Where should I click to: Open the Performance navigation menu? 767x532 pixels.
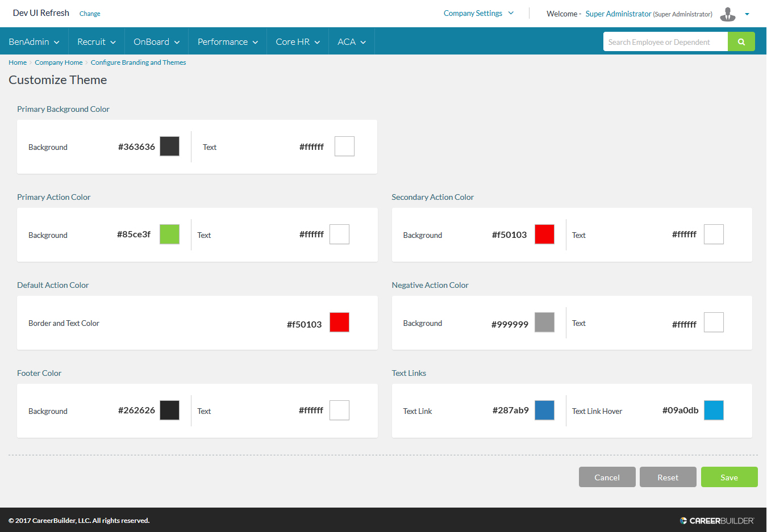227,42
